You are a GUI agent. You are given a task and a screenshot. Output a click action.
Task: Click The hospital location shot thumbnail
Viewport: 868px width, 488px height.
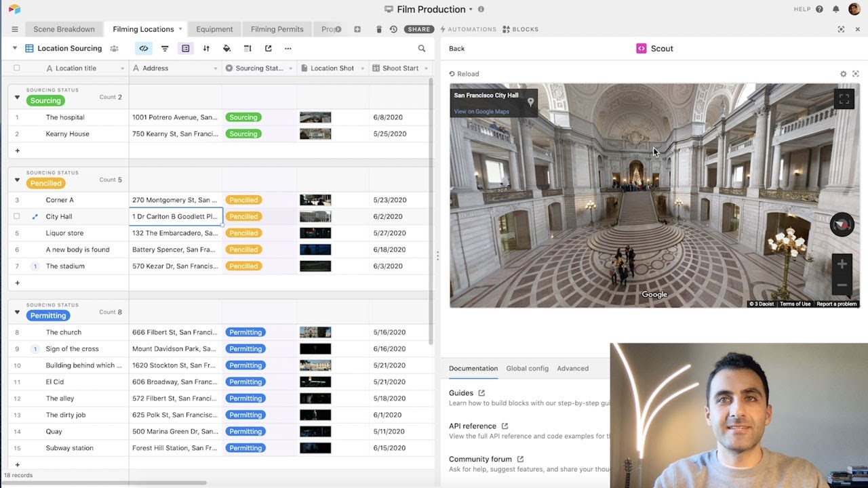click(x=315, y=117)
